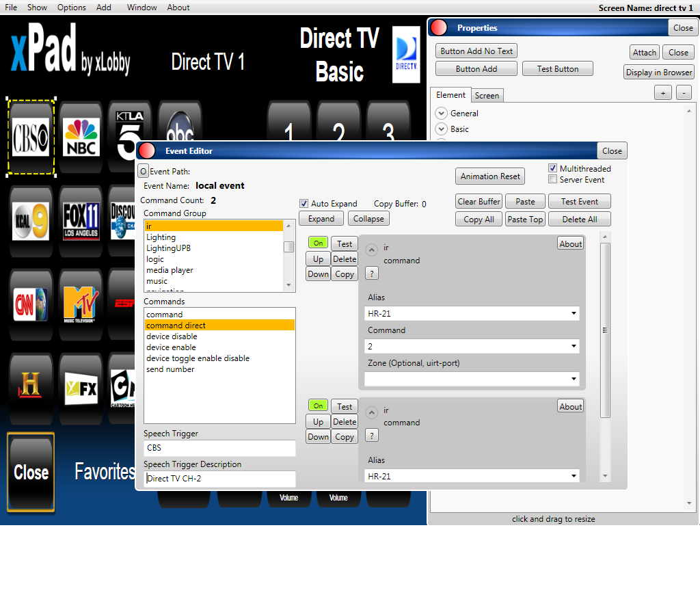Switch to the Element tab in Properties
This screenshot has height=597, width=700.
coord(450,95)
